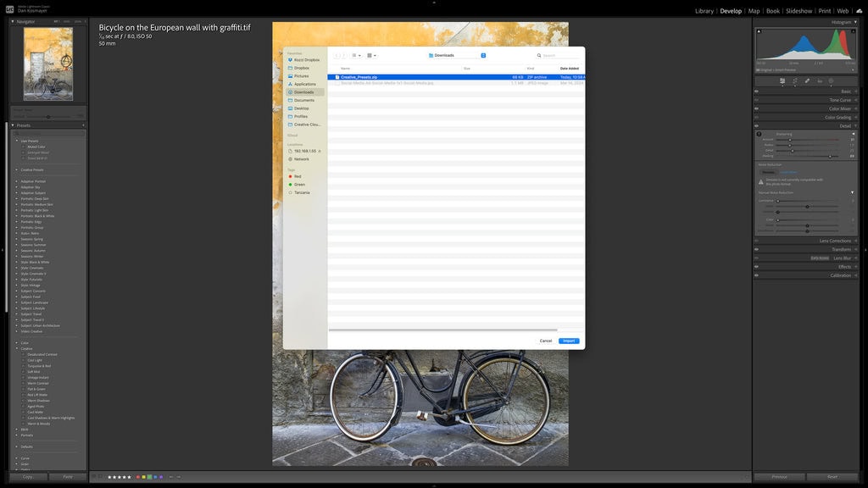Select the Edit sliders tool icon
The image size is (868, 488).
click(782, 80)
